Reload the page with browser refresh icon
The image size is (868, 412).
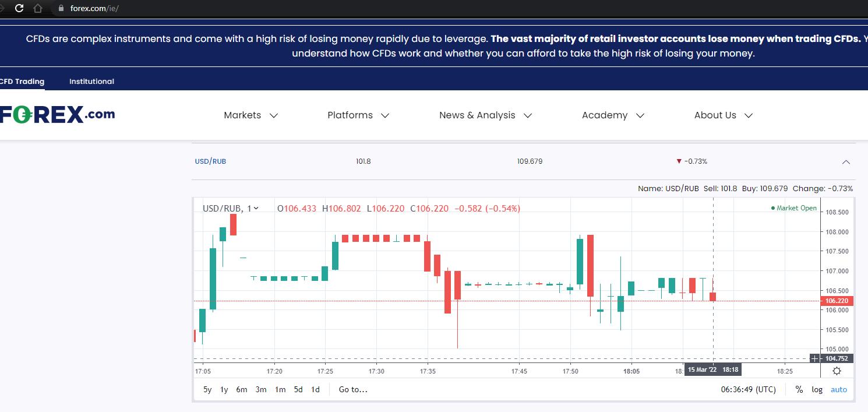[19, 8]
